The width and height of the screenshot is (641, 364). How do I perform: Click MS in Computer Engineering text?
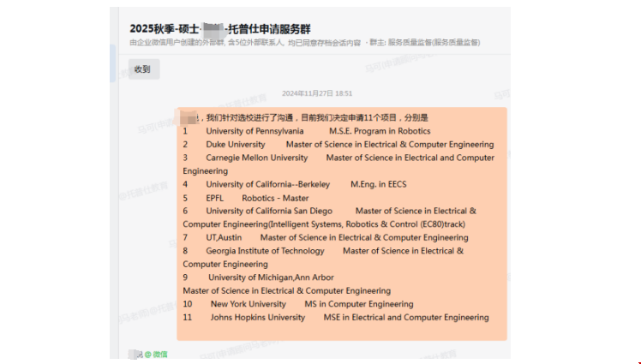[359, 304]
